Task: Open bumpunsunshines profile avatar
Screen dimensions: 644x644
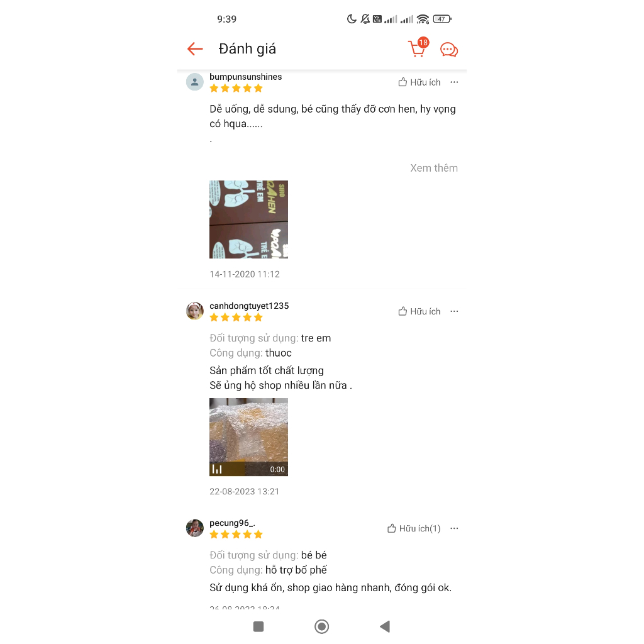Action: tap(195, 82)
